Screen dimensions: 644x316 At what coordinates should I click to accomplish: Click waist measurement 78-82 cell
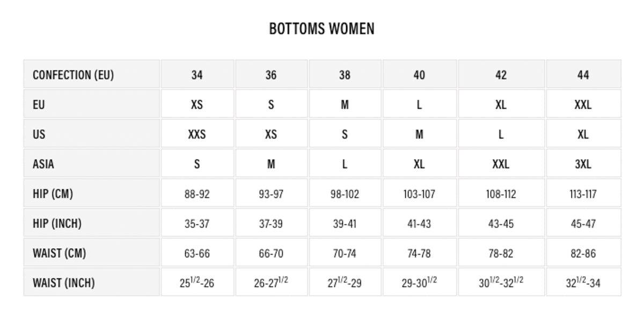(x=501, y=253)
